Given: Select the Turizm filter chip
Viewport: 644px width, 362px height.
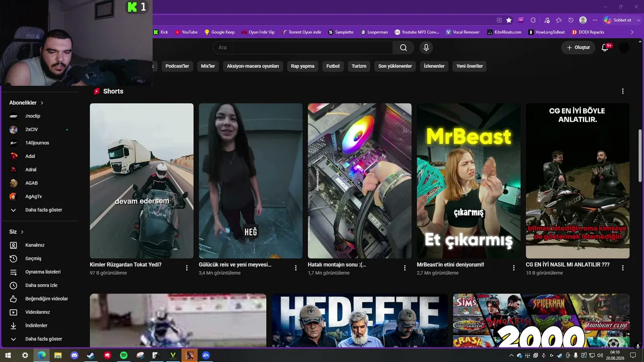Looking at the screenshot, I should click(359, 66).
